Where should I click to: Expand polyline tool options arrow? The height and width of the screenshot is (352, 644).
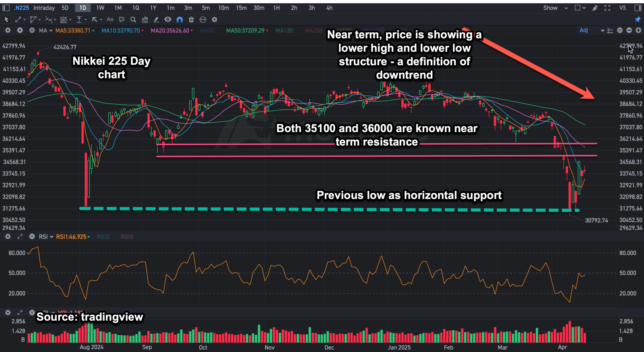[x=39, y=20]
